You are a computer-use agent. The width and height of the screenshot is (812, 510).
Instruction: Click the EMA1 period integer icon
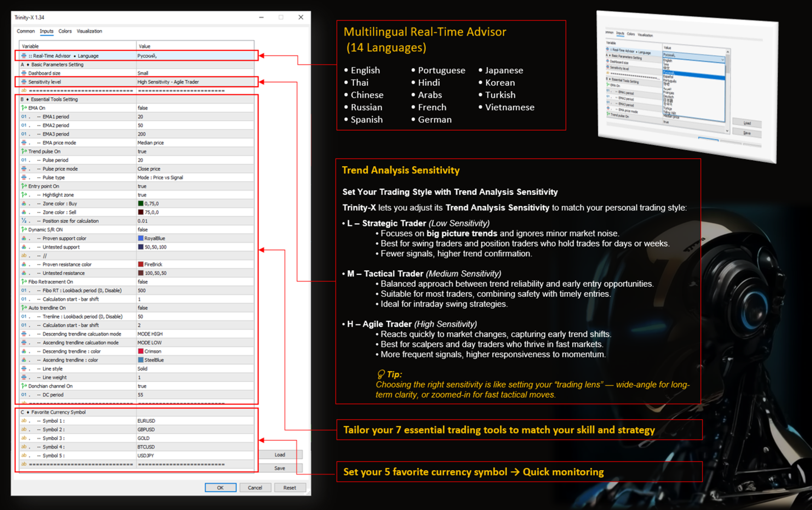tap(24, 117)
